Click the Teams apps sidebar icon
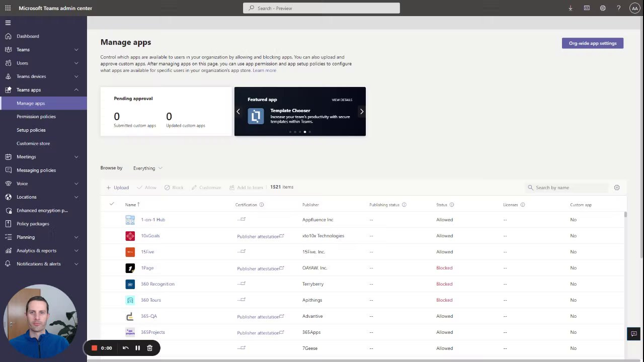 tap(8, 89)
